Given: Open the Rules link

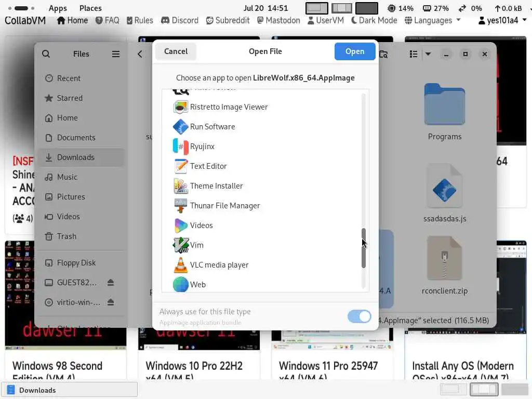Looking at the screenshot, I should pos(140,20).
